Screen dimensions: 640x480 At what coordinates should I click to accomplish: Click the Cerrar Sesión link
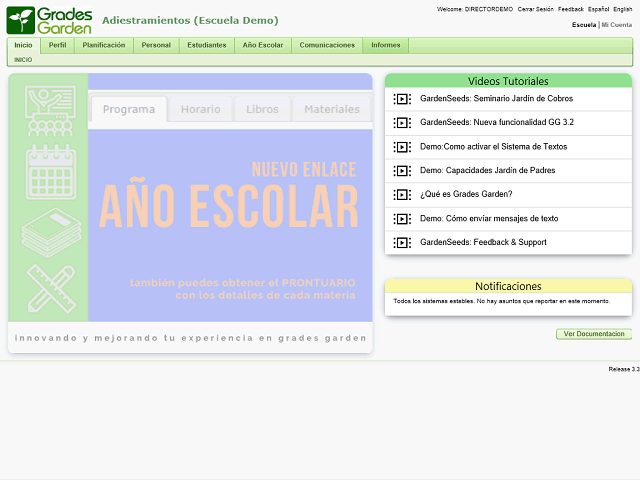pos(535,9)
